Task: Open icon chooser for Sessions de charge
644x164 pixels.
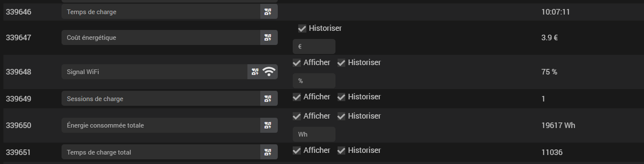Action: 268,99
